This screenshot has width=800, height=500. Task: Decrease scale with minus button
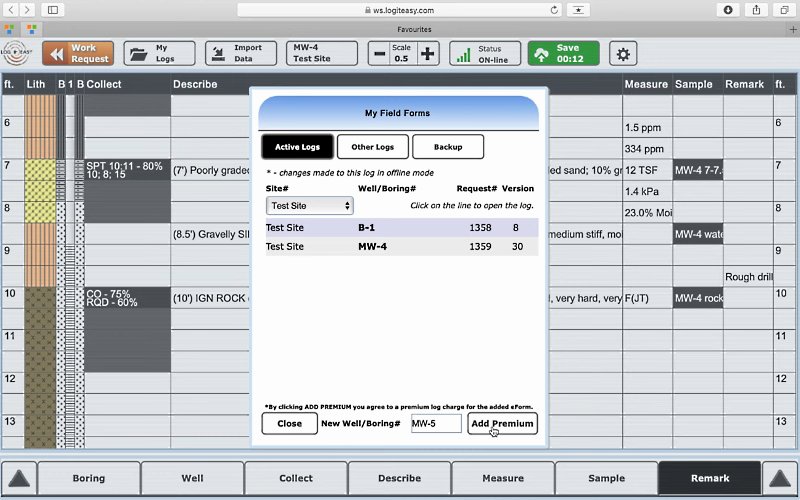[380, 54]
